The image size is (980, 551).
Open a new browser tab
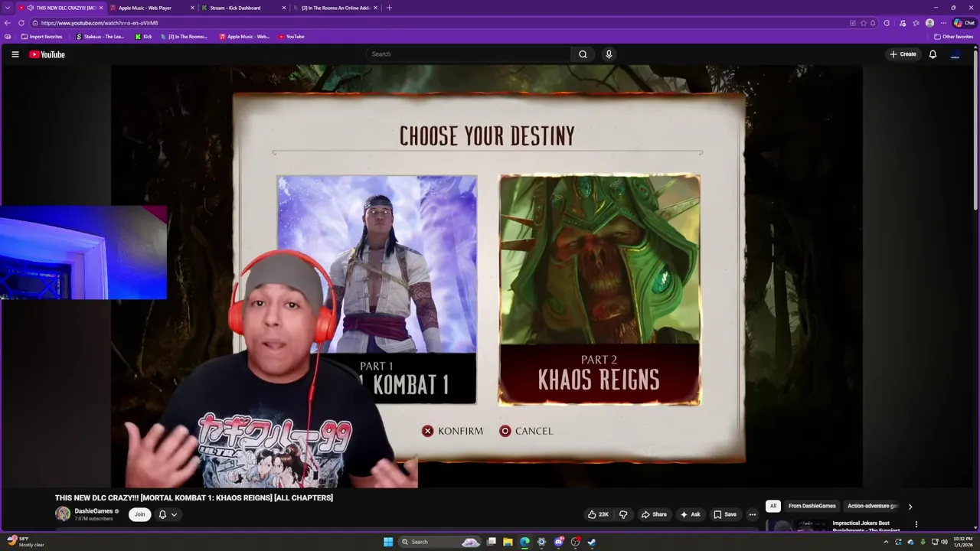[x=389, y=8]
